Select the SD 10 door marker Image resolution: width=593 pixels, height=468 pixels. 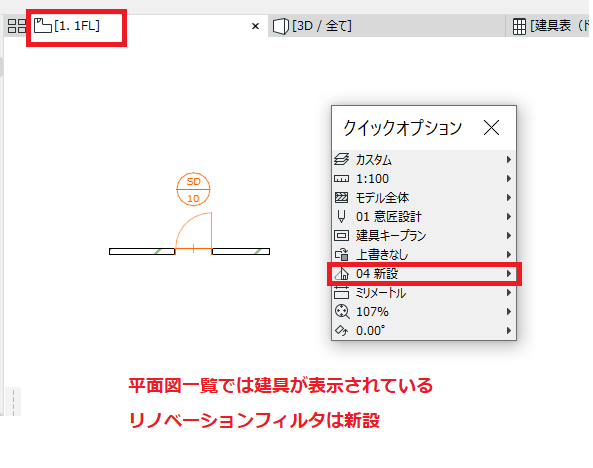(x=193, y=189)
